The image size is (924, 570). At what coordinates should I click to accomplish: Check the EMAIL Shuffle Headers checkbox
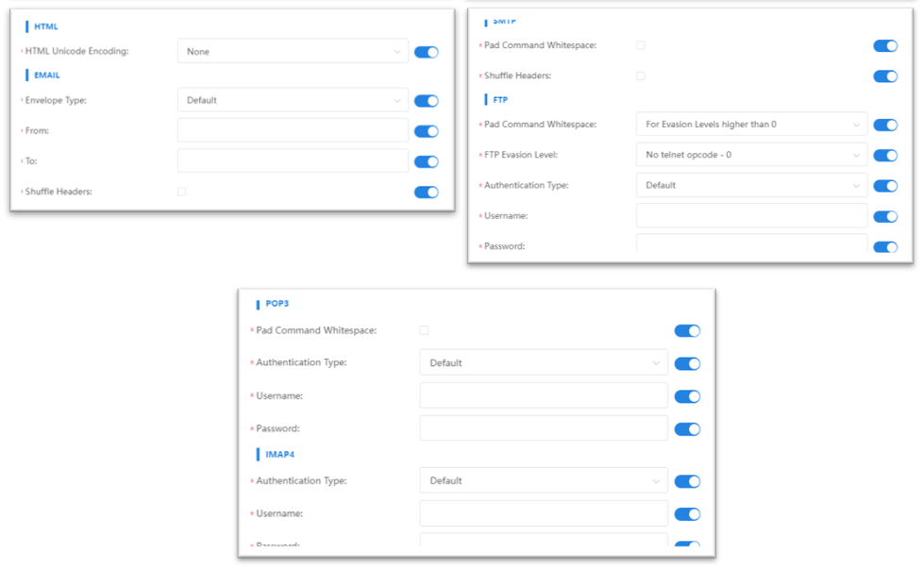pos(182,192)
